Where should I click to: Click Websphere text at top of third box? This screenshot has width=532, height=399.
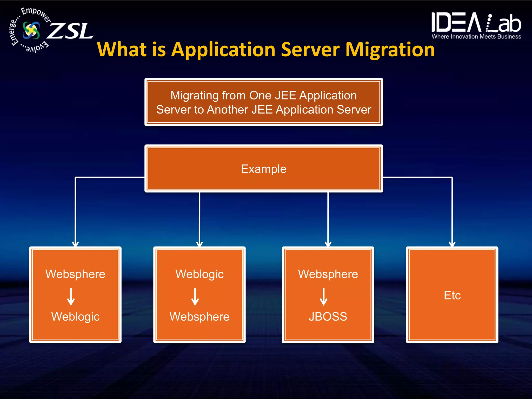(328, 274)
